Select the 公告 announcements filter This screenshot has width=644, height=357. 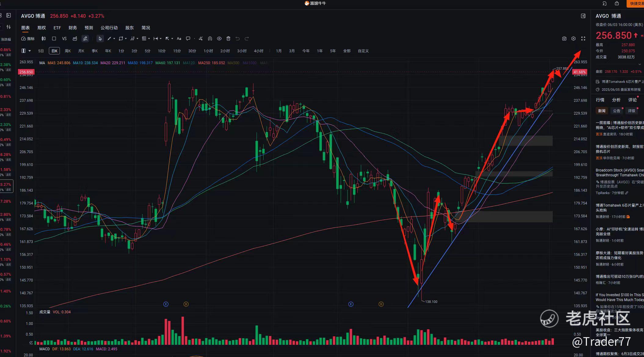(x=617, y=111)
